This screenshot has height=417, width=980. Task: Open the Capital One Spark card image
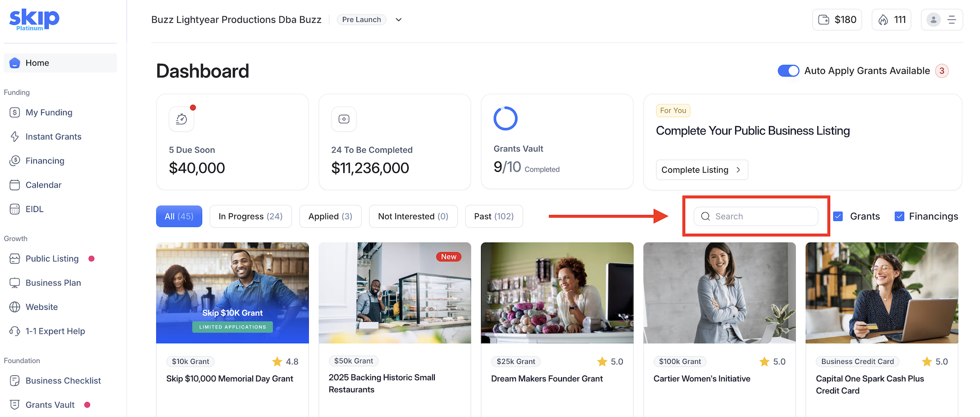point(882,293)
